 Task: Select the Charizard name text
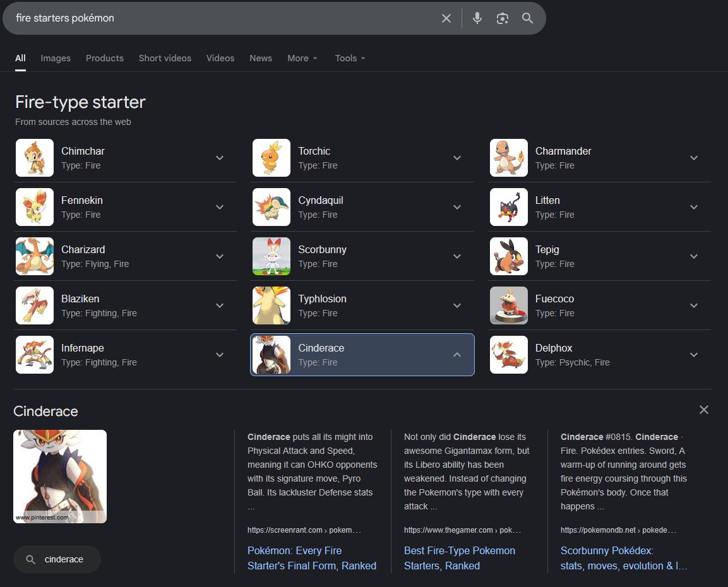(83, 250)
